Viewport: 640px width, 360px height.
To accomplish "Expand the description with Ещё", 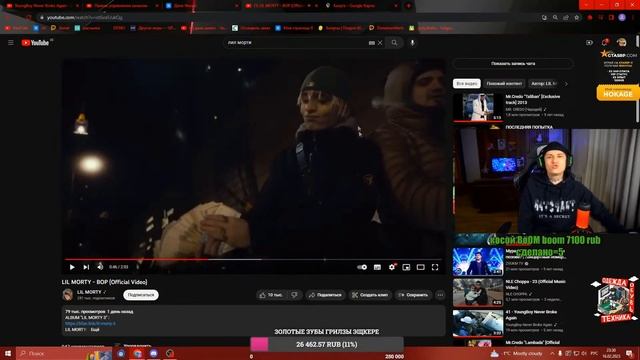I will click(95, 329).
